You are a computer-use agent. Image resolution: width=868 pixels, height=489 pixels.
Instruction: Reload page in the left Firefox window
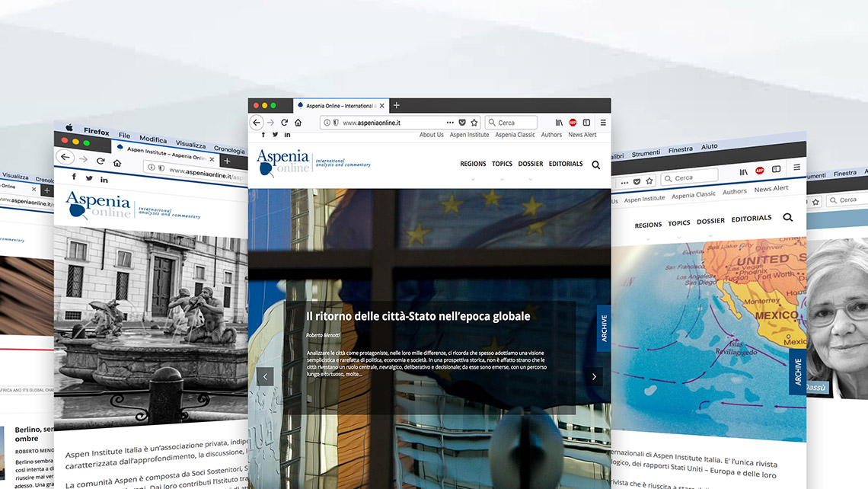pyautogui.click(x=101, y=161)
